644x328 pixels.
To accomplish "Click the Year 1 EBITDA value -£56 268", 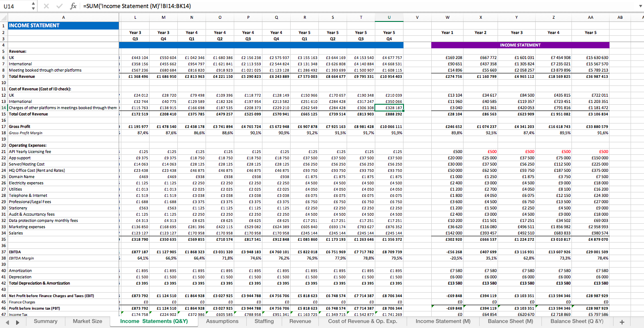I will click(447, 251).
